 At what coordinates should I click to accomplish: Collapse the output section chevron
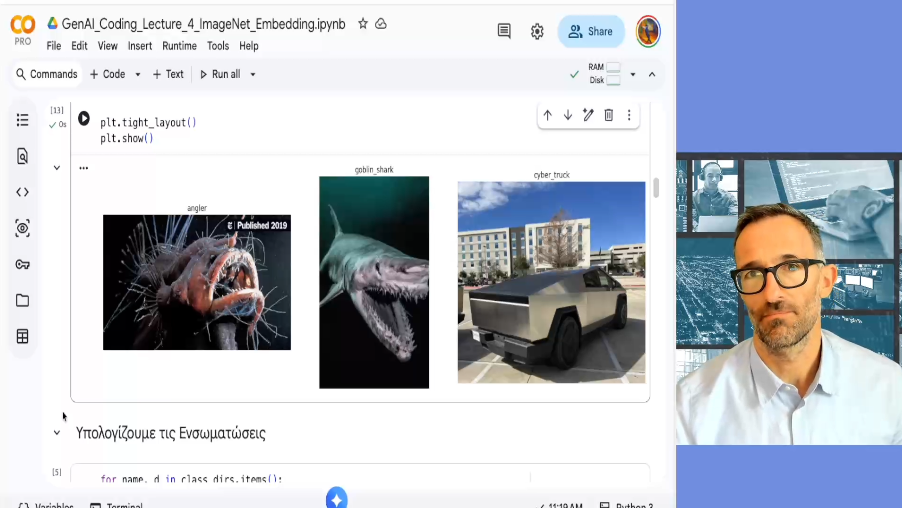56,168
